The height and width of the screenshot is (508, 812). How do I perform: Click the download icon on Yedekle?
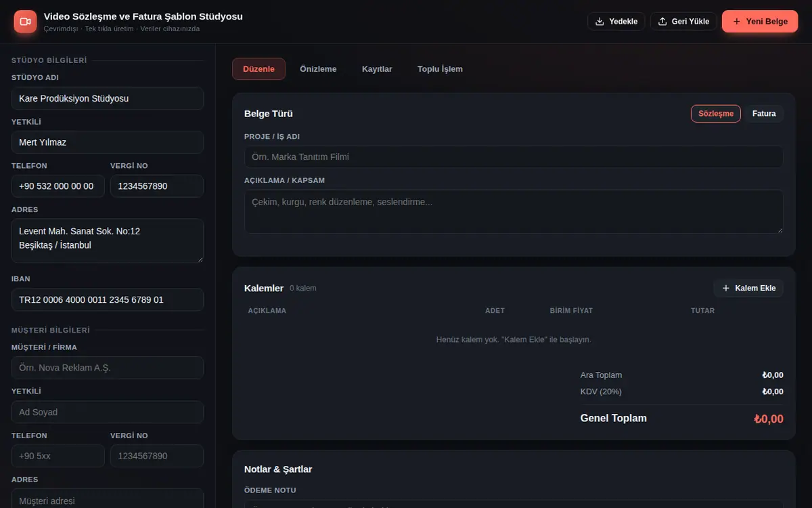pos(600,22)
